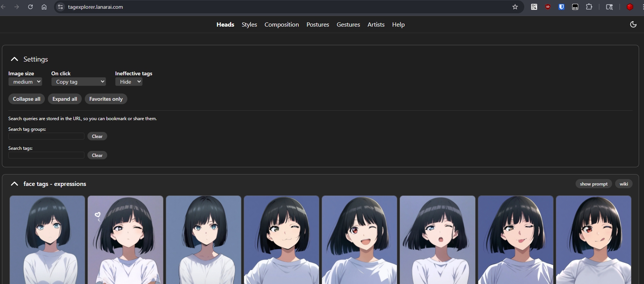This screenshot has height=284, width=644.
Task: Toggle the Favorites only filter
Action: [106, 99]
